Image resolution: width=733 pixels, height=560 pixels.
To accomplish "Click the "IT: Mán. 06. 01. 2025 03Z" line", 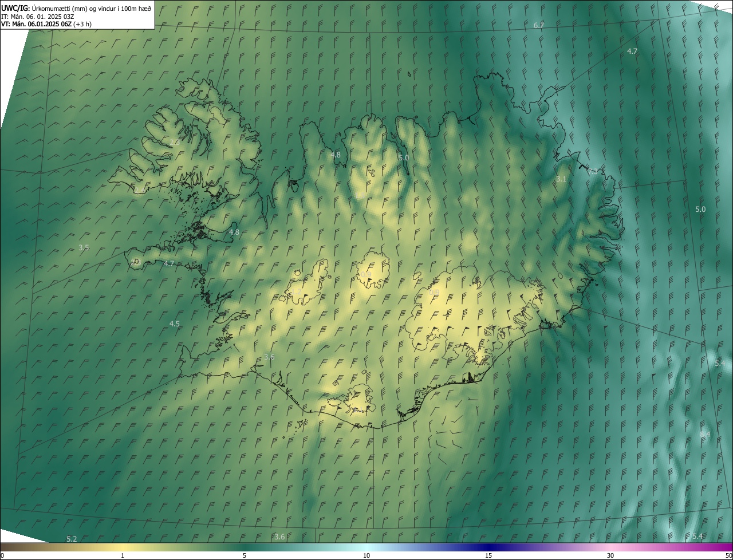I will click(x=39, y=16).
